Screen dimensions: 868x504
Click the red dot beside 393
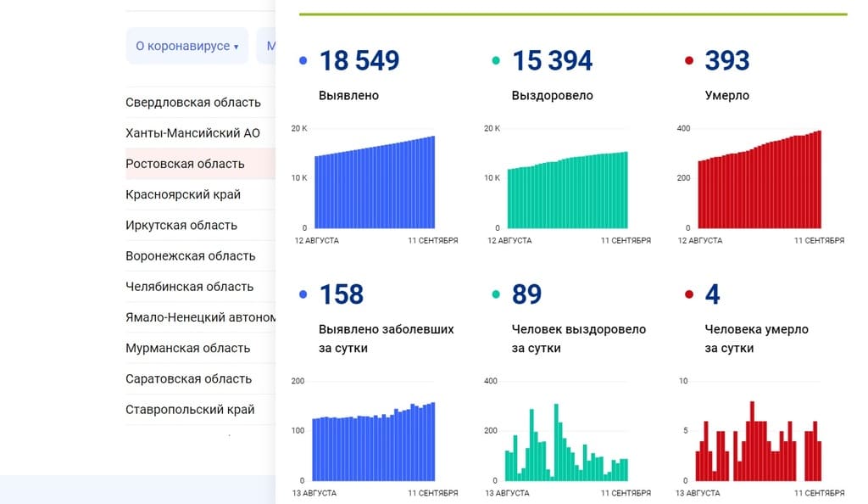click(688, 61)
